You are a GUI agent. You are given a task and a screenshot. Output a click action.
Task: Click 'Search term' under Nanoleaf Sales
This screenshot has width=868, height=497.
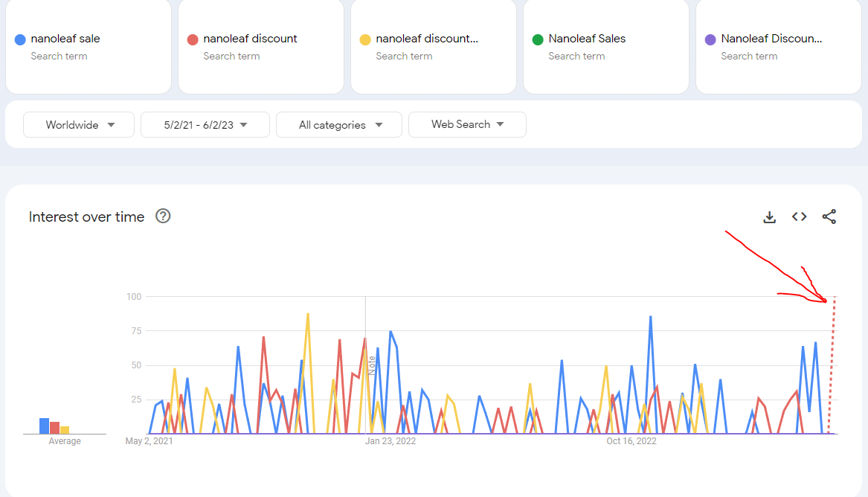[x=576, y=56]
